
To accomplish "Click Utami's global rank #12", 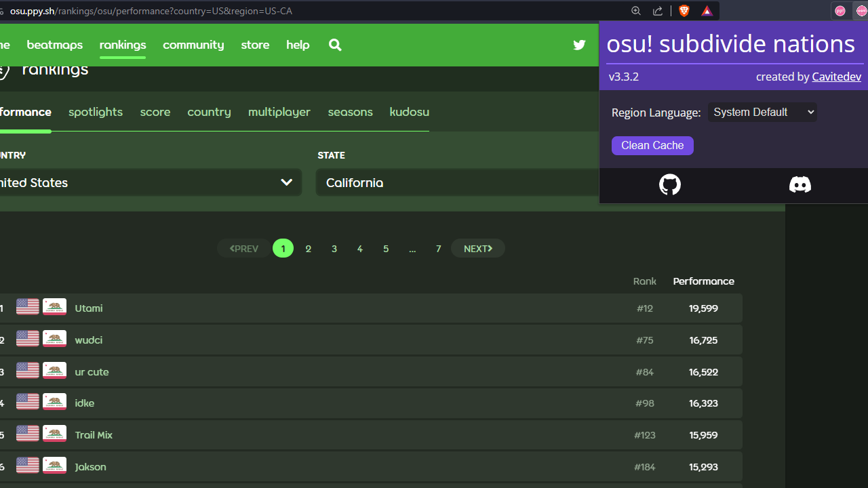I will tap(645, 308).
